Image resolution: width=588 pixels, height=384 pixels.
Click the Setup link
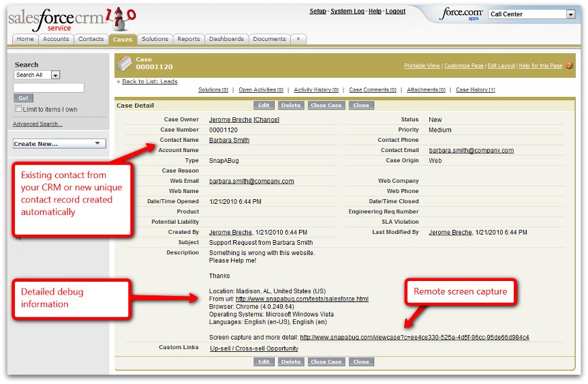pyautogui.click(x=318, y=12)
